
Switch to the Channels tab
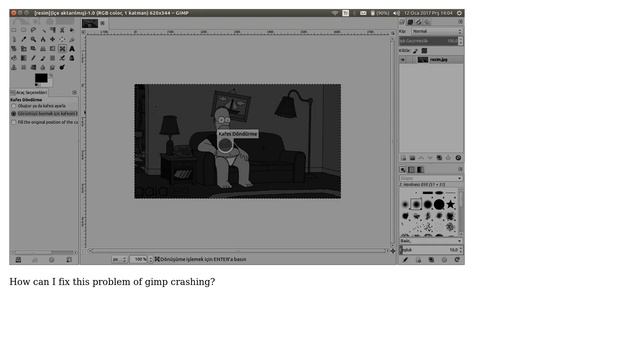click(x=411, y=22)
